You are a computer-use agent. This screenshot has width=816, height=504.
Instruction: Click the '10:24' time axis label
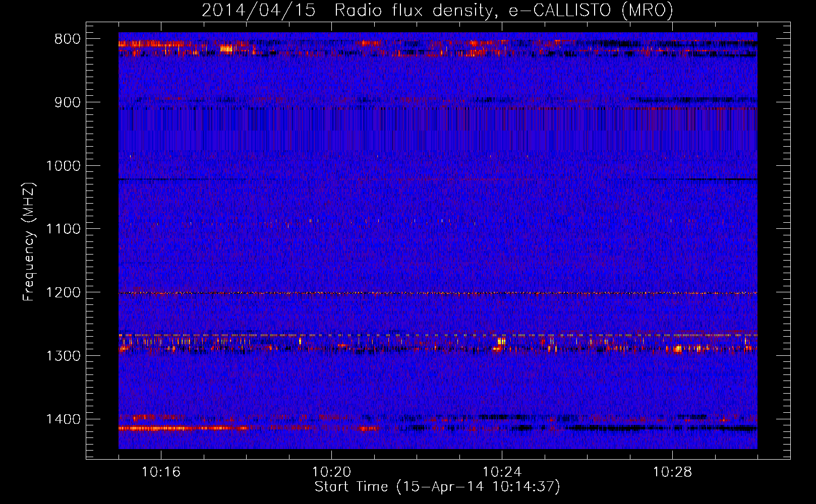[x=502, y=472]
